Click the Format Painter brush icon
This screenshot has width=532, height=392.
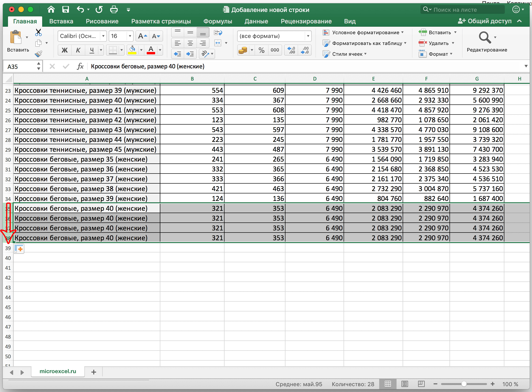[38, 54]
